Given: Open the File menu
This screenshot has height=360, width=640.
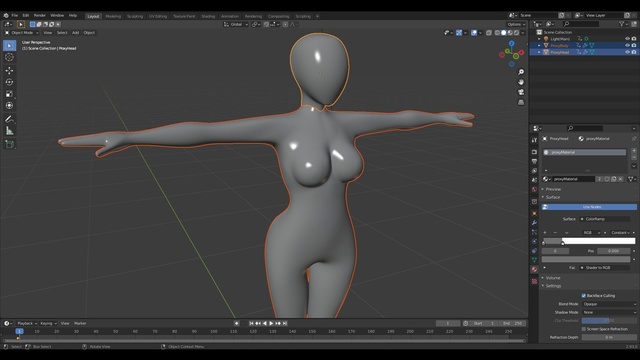Looking at the screenshot, I should pyautogui.click(x=15, y=16).
